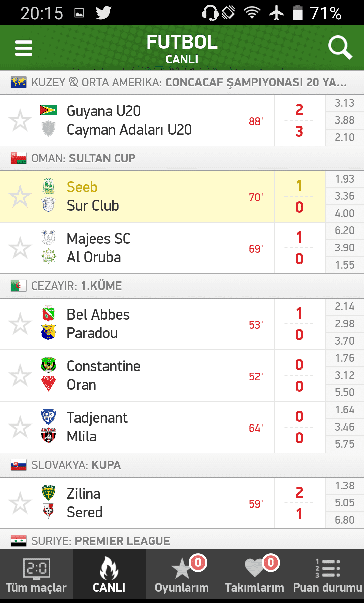364x603 pixels.
Task: Tap the Slovakia flag icon on Kupa header
Action: pyautogui.click(x=19, y=465)
